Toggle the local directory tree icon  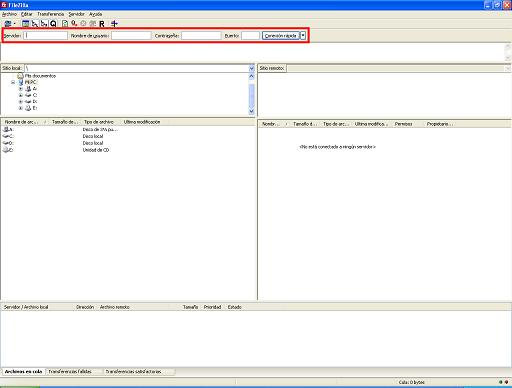[x=35, y=24]
